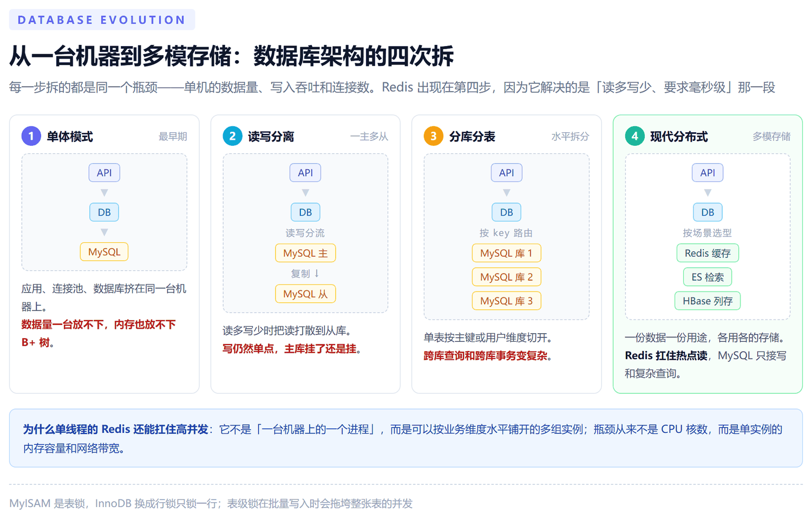Click the number 2 badge beside 读写分离
Viewport: 812px width, 519px height.
coord(232,136)
